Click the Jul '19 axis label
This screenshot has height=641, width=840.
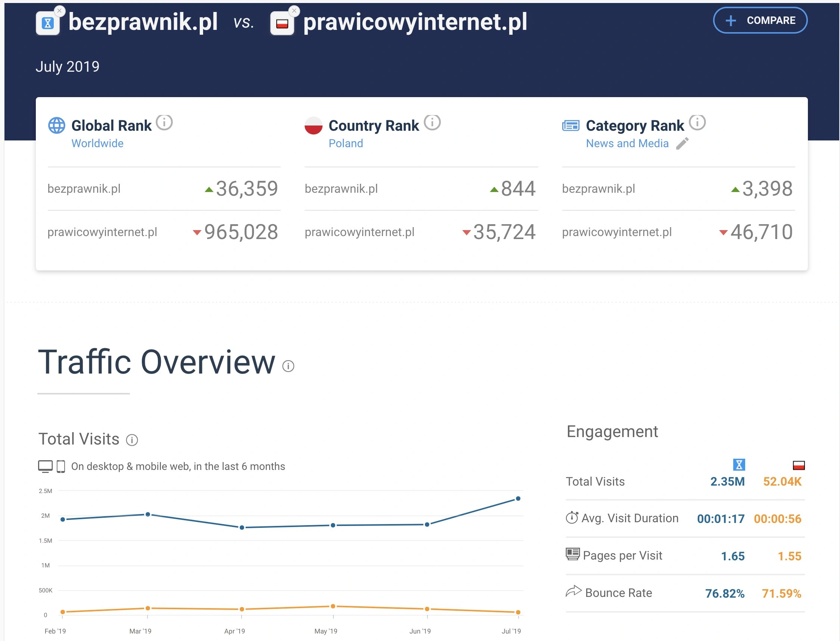tap(511, 631)
